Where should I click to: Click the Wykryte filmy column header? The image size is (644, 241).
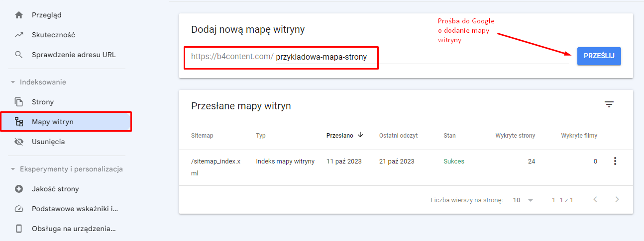579,135
